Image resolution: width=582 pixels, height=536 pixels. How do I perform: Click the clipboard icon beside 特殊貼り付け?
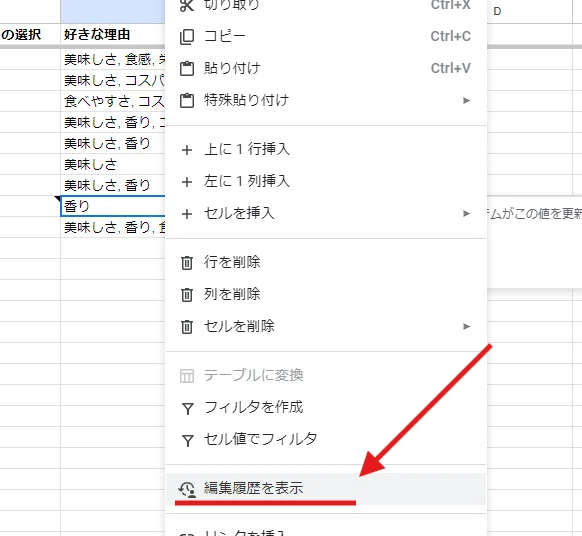pyautogui.click(x=187, y=101)
